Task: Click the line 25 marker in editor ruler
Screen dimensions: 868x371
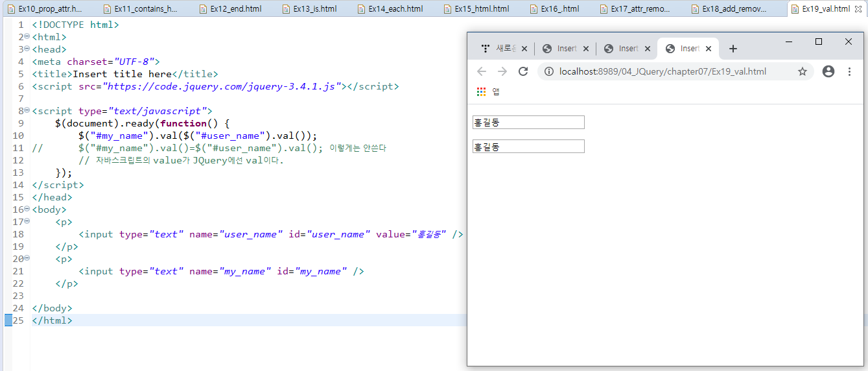Action: click(8, 320)
